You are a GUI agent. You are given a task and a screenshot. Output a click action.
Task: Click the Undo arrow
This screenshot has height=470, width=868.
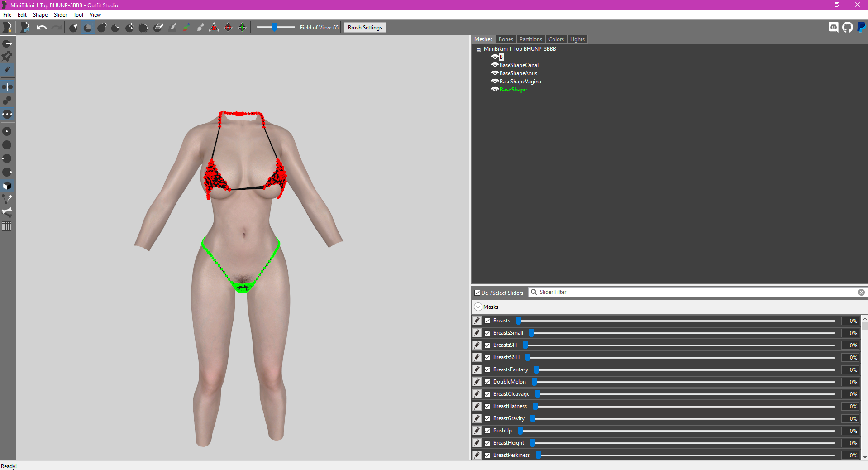click(42, 28)
